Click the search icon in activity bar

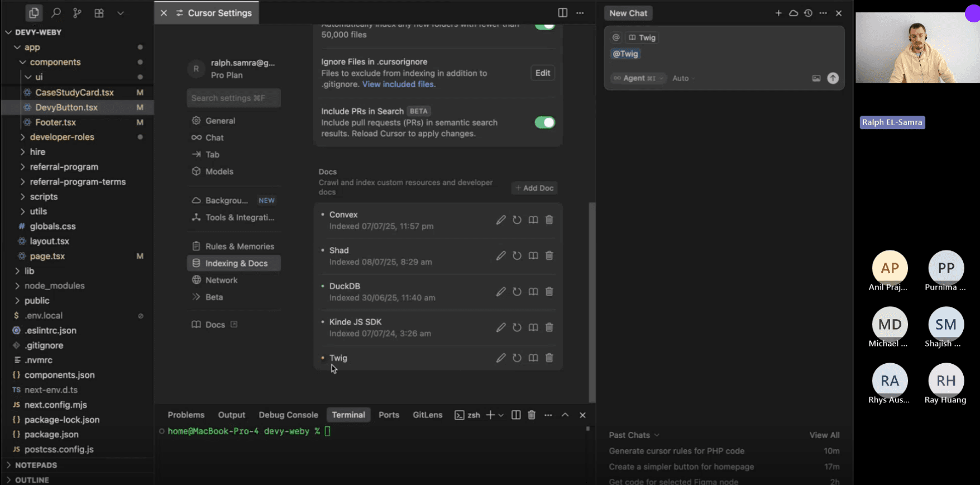point(56,13)
